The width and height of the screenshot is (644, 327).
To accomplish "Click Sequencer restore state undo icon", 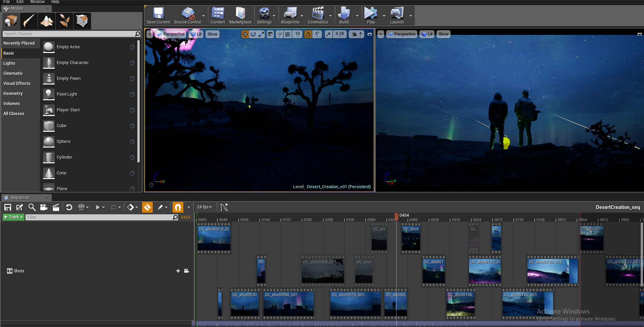I will pyautogui.click(x=69, y=207).
